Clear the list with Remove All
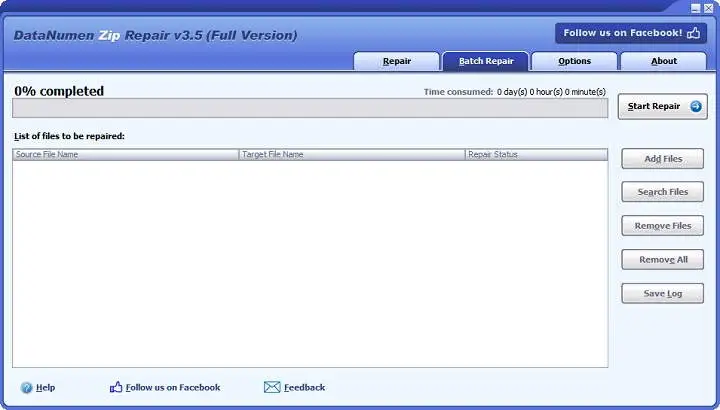Image resolution: width=720 pixels, height=410 pixels. click(663, 259)
